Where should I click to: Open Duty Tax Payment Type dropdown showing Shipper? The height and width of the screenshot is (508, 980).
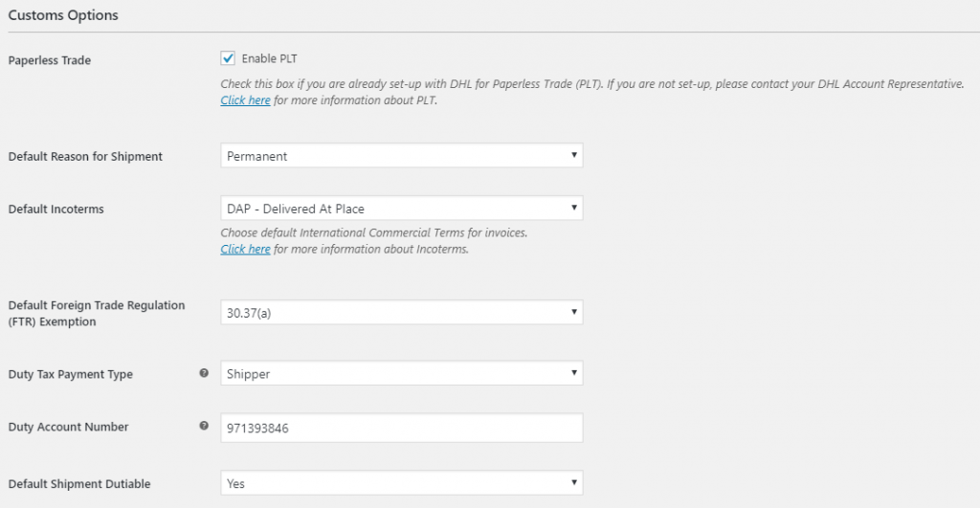click(x=401, y=374)
